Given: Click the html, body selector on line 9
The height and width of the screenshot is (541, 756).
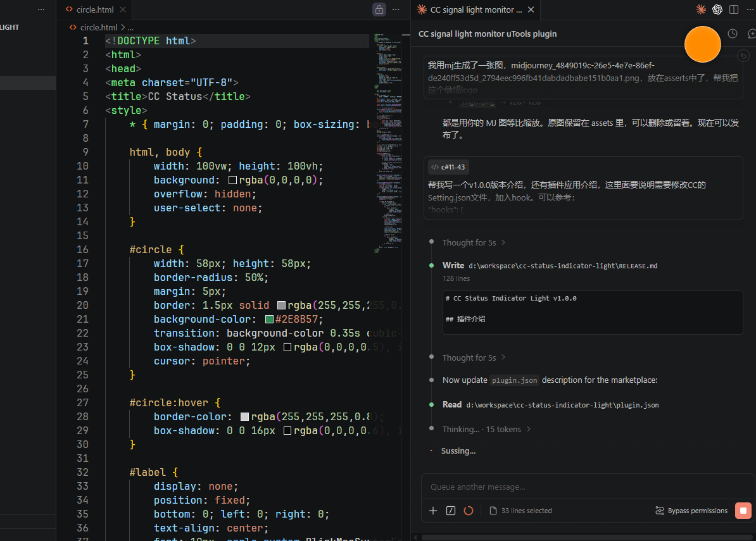Looking at the screenshot, I should pyautogui.click(x=159, y=152).
